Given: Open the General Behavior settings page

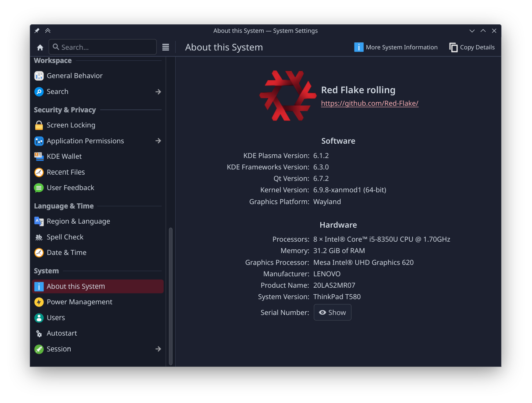Looking at the screenshot, I should 98,76.
